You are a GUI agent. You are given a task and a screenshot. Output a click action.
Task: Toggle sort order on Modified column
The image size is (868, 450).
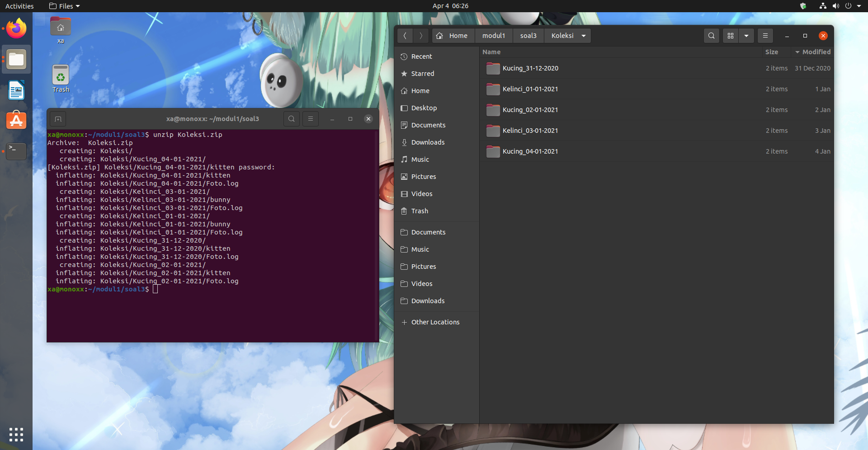pos(813,52)
